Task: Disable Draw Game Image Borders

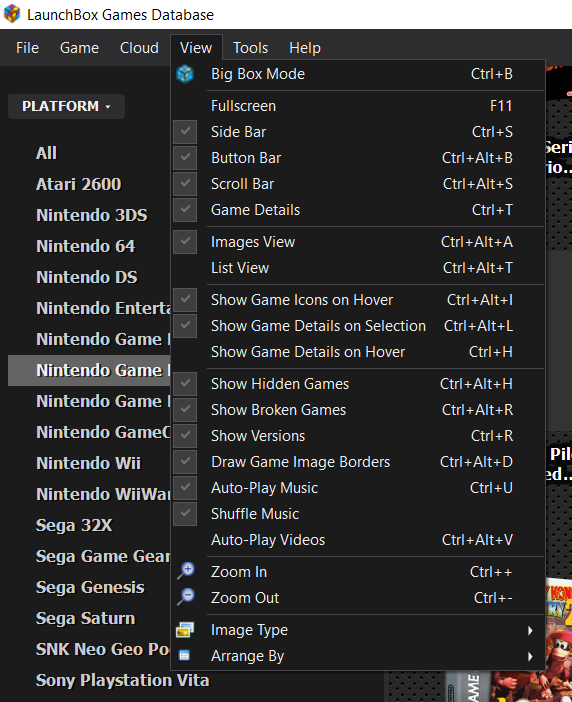Action: [185, 462]
